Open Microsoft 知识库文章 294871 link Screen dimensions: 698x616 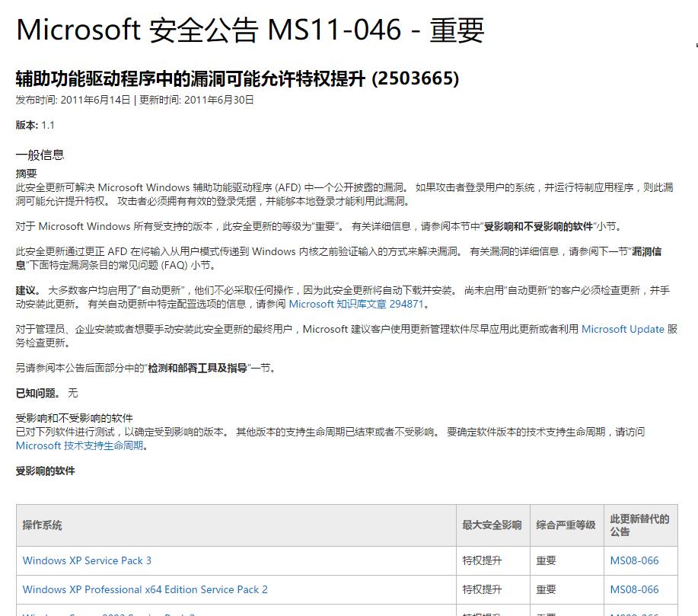click(x=356, y=304)
